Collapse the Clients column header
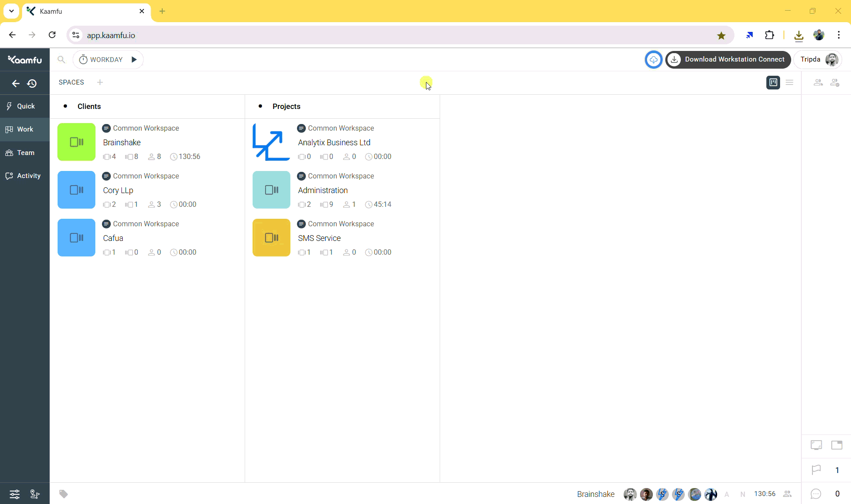Image resolution: width=851 pixels, height=504 pixels. click(x=89, y=106)
